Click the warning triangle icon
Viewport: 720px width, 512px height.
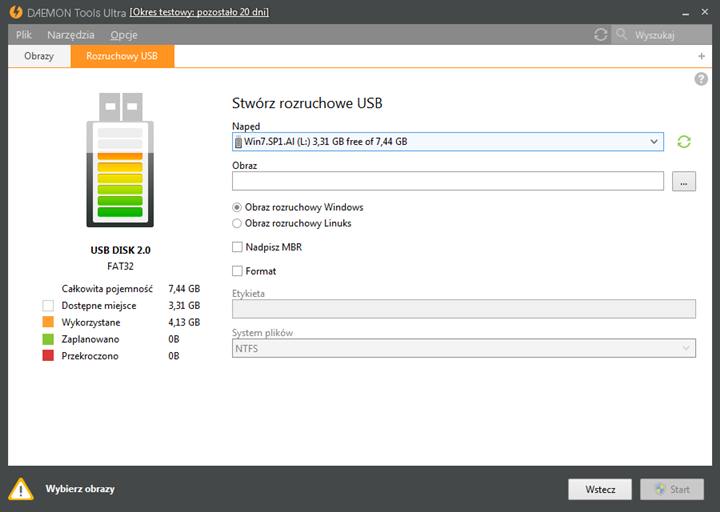21,489
